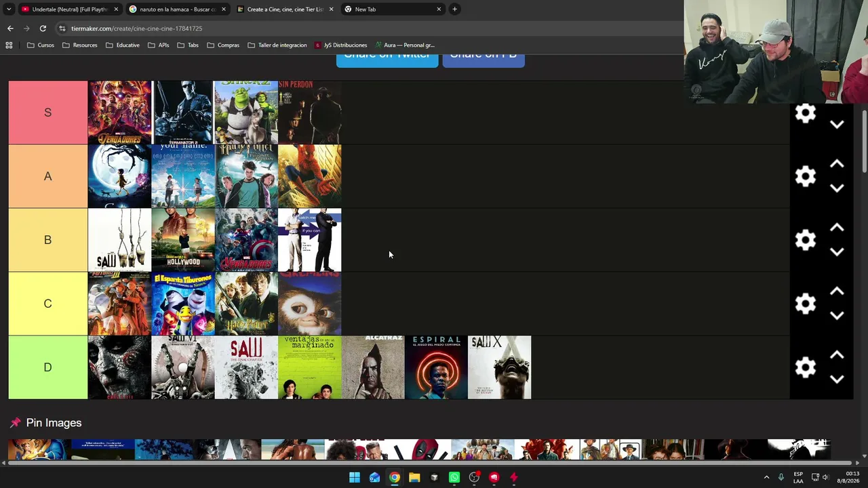868x488 pixels.
Task: Open the Windows Start menu
Action: click(x=355, y=477)
